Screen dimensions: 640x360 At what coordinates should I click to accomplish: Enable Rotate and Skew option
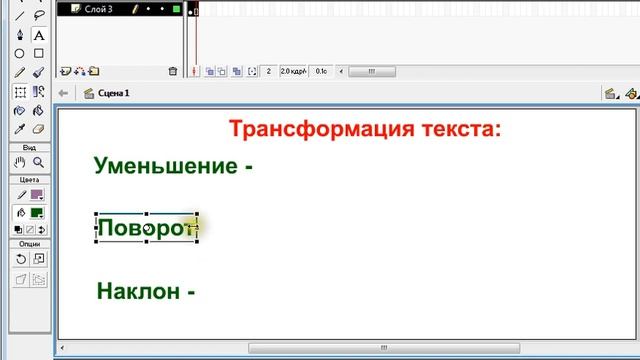[x=21, y=259]
